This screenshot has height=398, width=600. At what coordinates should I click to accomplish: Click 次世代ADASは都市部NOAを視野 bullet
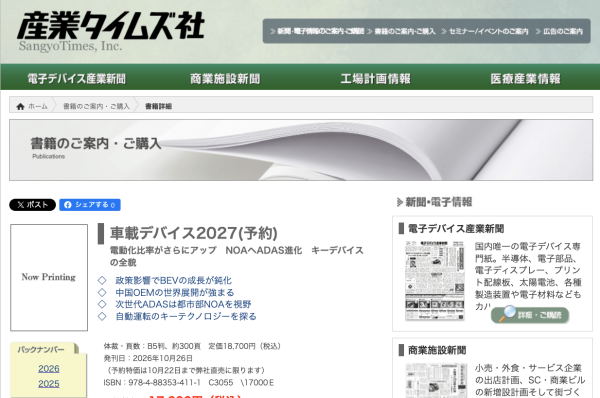pos(183,305)
